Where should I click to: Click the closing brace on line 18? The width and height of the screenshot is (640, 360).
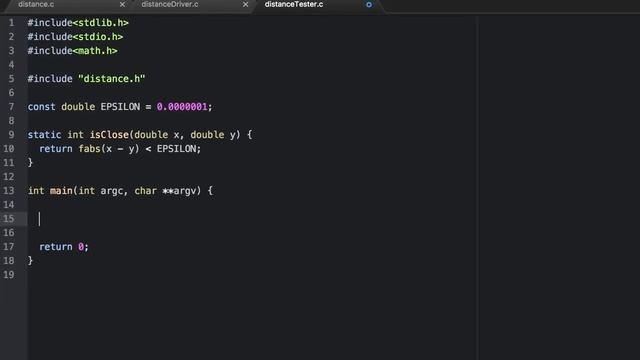coord(30,261)
